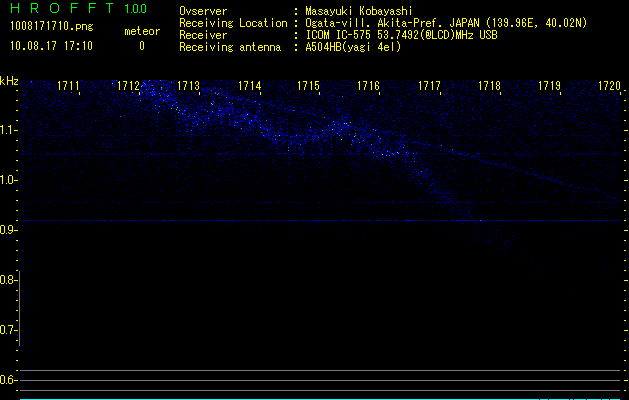Click the Receiving Location field label
The width and height of the screenshot is (629, 400).
pos(233,23)
